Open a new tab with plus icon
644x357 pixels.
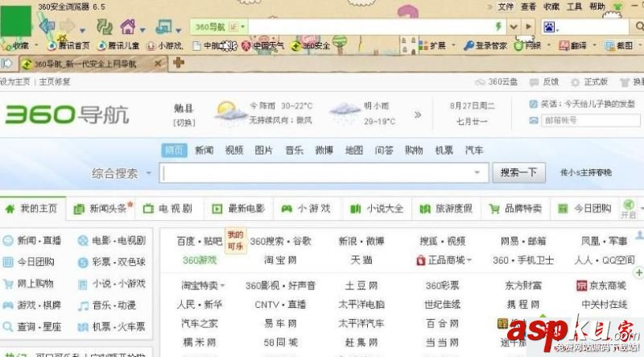178,63
